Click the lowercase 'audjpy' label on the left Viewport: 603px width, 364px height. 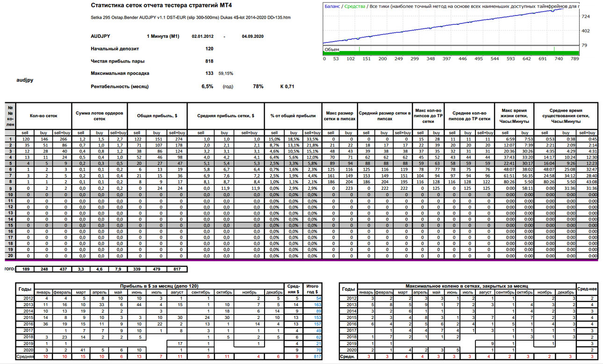click(x=25, y=80)
